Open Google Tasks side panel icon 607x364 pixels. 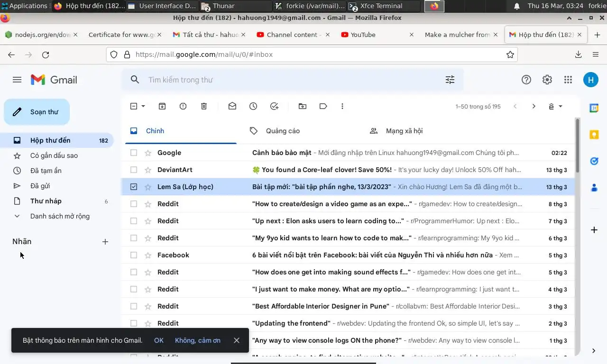(x=594, y=161)
